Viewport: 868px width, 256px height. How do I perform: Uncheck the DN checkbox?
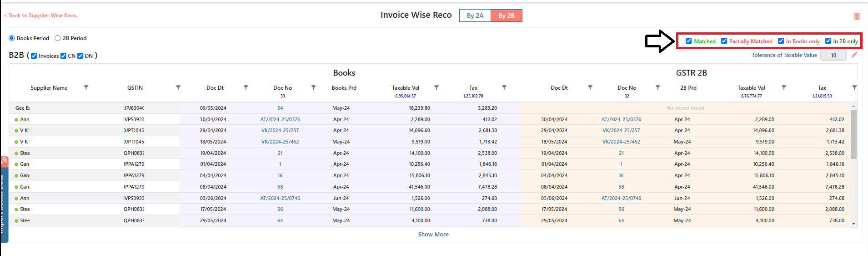(x=80, y=56)
